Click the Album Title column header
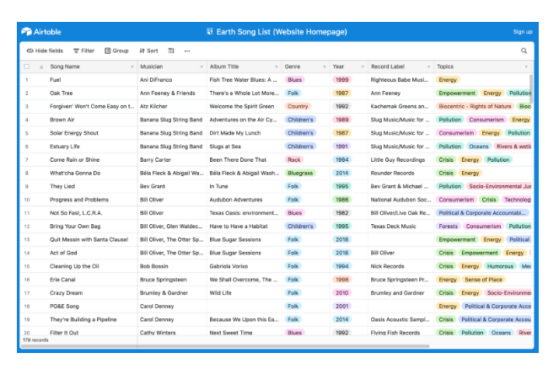The image size is (559, 369). (244, 67)
